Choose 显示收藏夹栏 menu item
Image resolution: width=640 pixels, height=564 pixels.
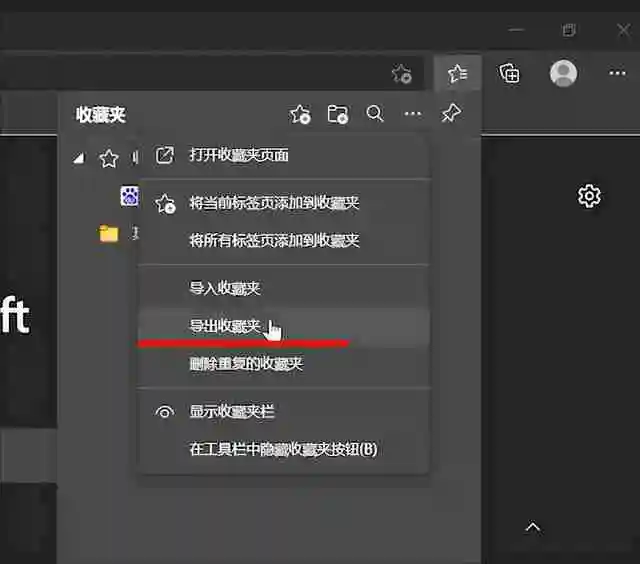(283, 411)
